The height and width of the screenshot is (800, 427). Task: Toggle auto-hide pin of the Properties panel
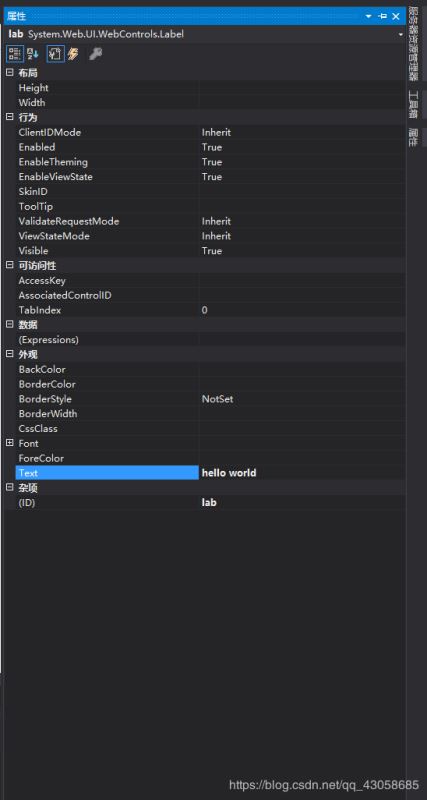pos(383,17)
